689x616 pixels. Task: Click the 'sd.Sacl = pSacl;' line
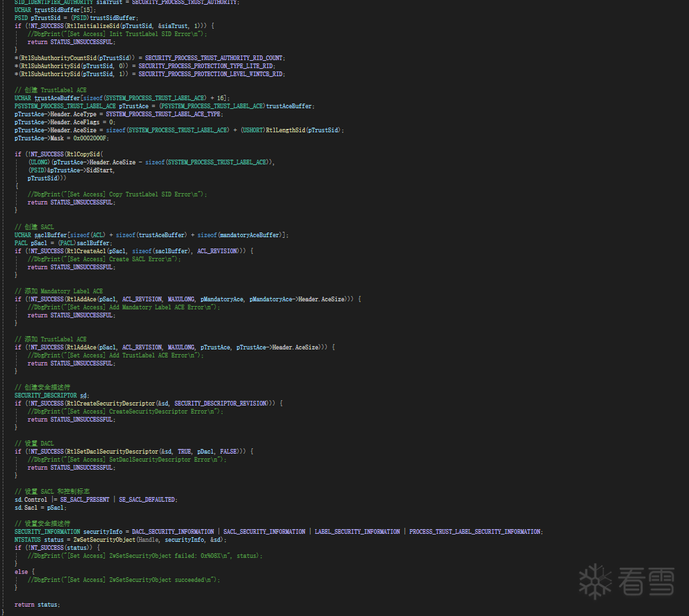click(40, 508)
